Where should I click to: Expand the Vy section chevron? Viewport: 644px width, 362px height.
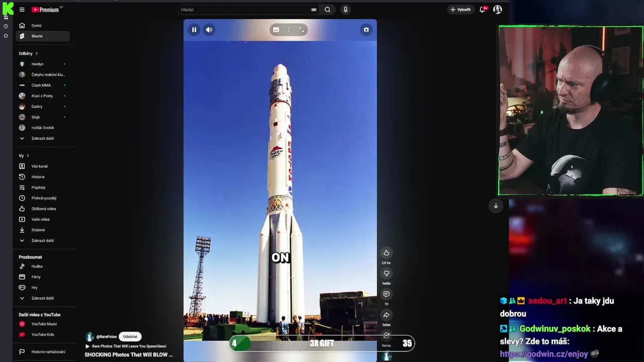tap(28, 156)
